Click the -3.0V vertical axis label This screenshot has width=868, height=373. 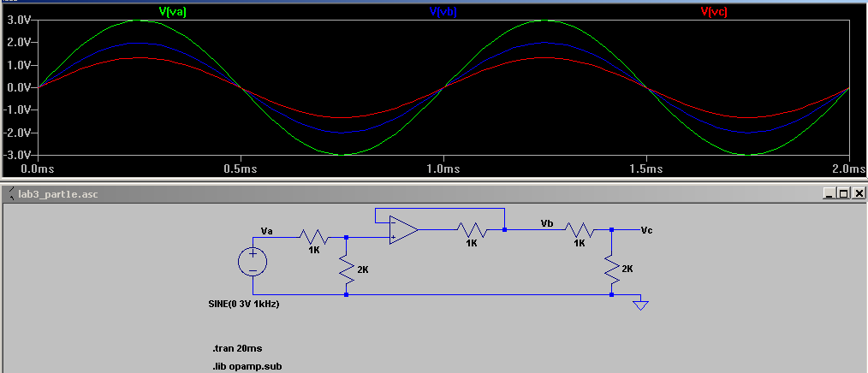[16, 155]
